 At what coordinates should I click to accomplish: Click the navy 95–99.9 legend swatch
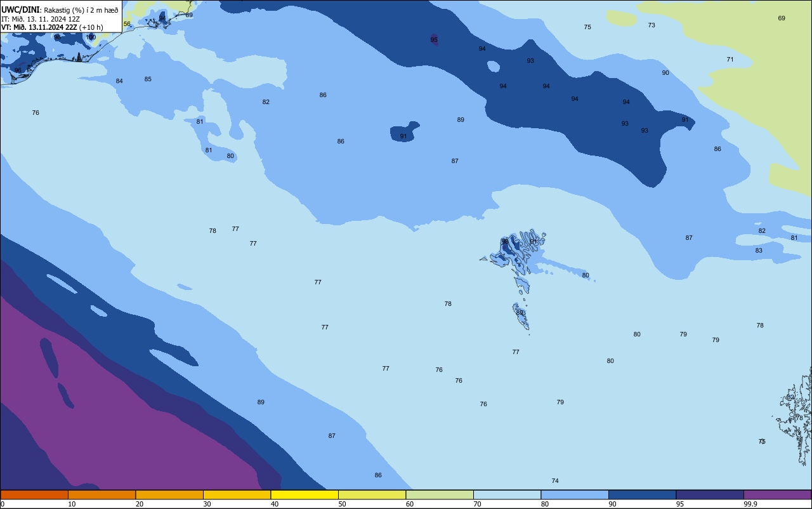710,494
